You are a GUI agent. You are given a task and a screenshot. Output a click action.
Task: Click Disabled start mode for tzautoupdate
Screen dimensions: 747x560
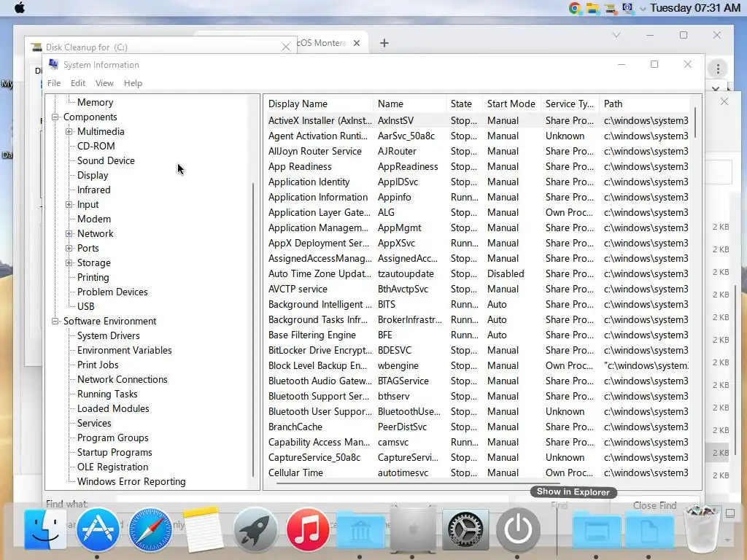506,274
